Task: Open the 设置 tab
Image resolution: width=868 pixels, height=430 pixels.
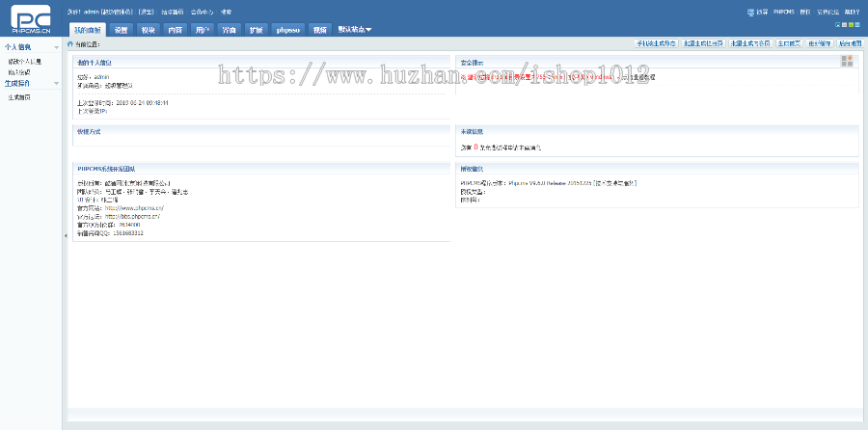Action: (x=122, y=30)
